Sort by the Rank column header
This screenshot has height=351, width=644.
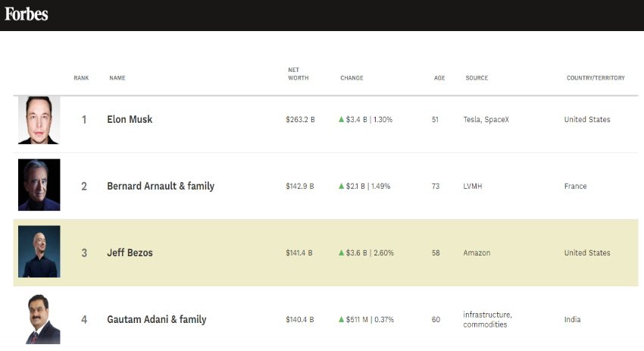pos(81,78)
